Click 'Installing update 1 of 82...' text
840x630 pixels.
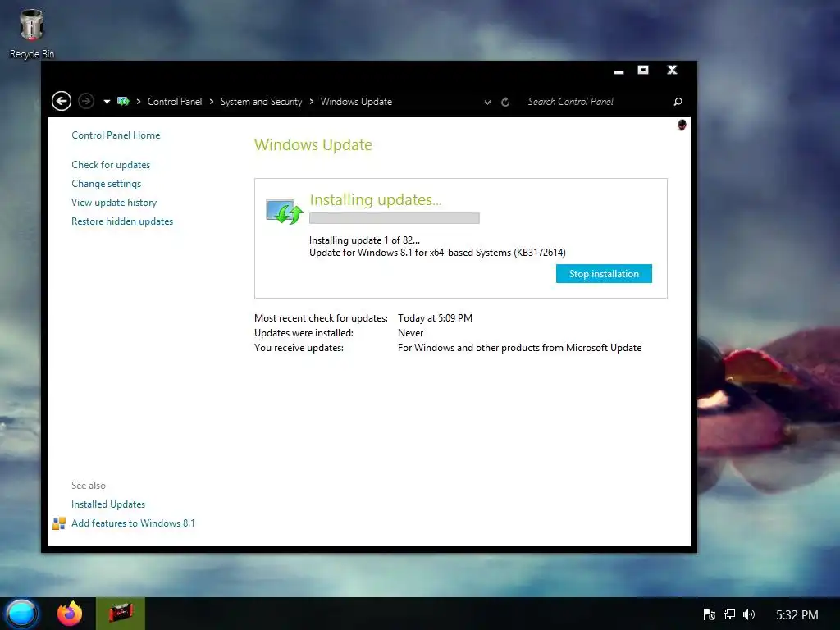click(364, 240)
